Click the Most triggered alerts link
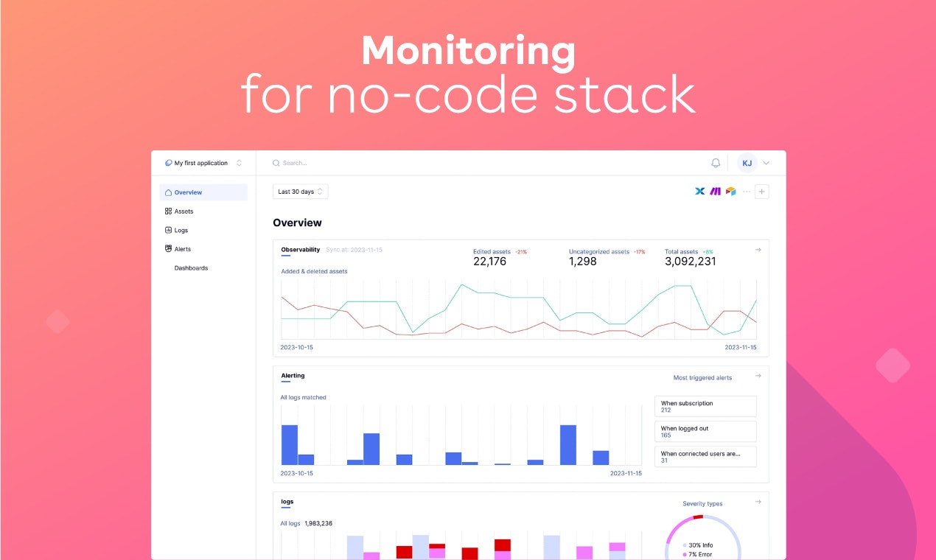 coord(702,378)
